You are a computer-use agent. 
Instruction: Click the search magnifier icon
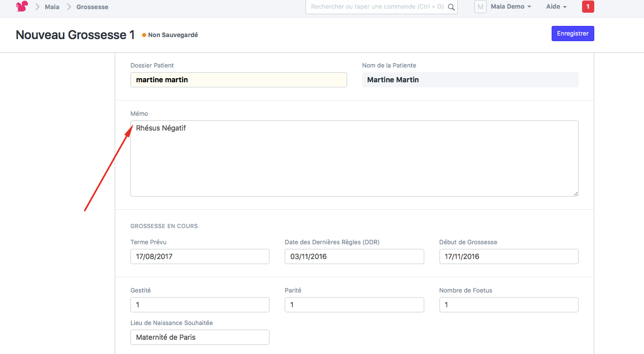click(x=451, y=7)
